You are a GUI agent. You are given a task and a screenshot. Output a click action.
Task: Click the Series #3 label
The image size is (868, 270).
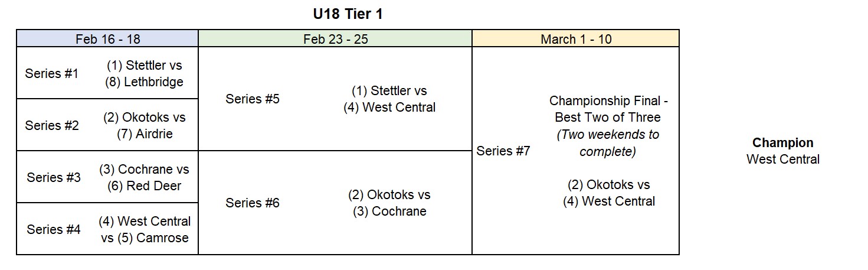(53, 178)
